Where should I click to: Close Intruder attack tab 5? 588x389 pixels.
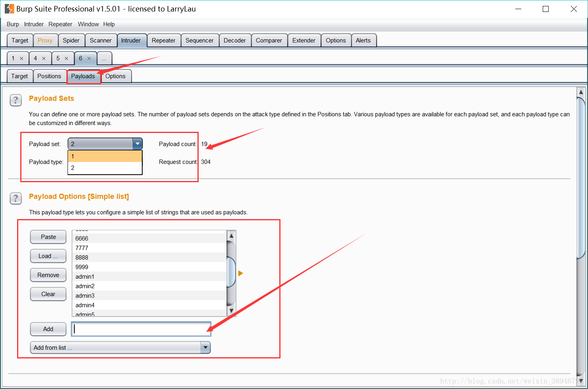coord(66,58)
